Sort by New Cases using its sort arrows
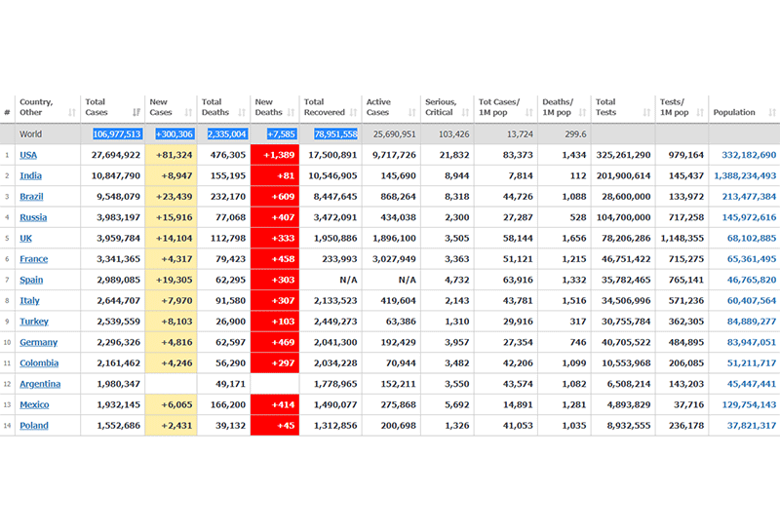Image resolution: width=780 pixels, height=532 pixels. (x=189, y=113)
